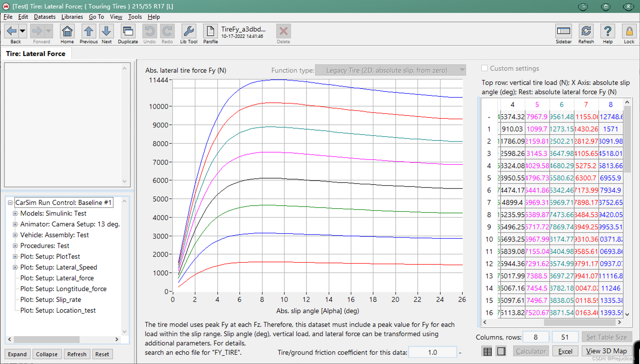Screen dimensions: 640x364
Task: Open the Lib Tool wrench
Action: [x=188, y=32]
